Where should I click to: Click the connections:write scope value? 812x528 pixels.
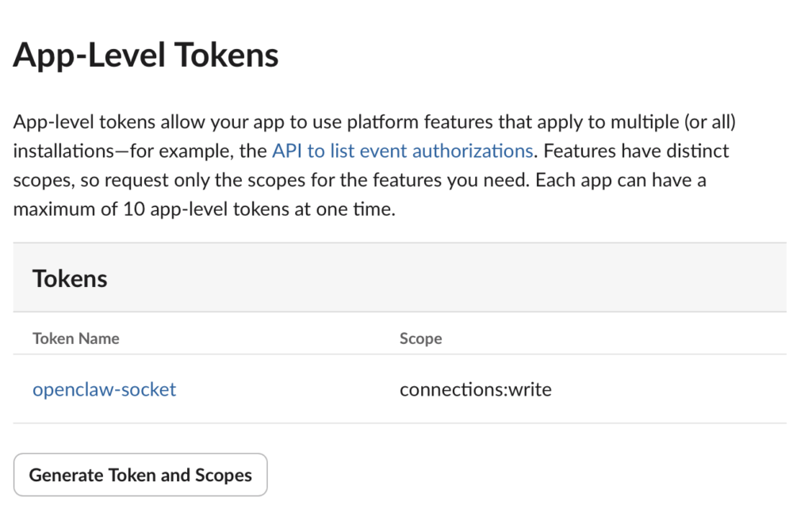[475, 389]
